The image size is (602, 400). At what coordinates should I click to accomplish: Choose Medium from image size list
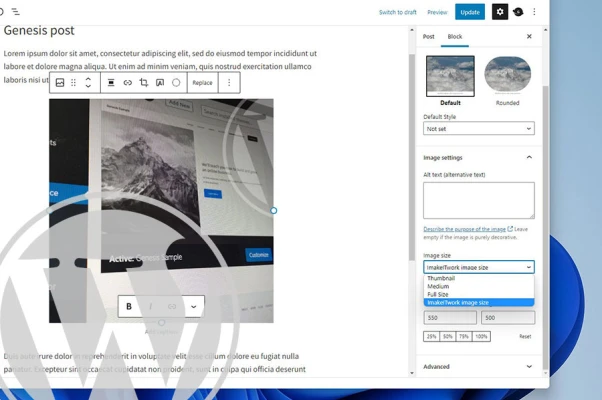click(x=479, y=286)
